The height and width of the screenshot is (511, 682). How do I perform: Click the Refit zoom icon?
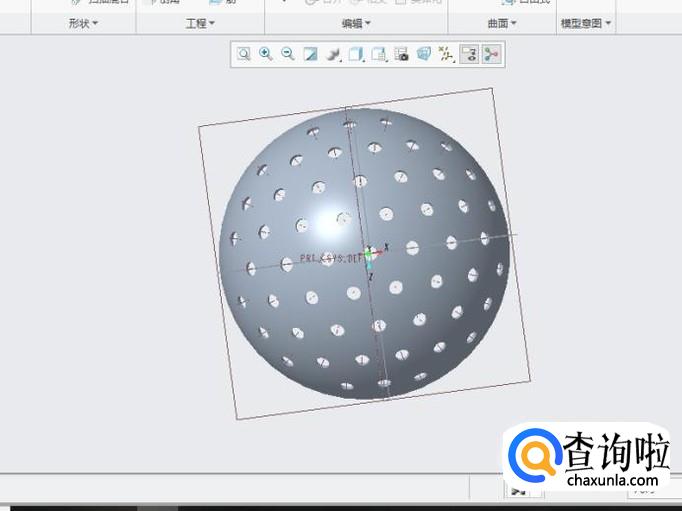click(x=244, y=54)
